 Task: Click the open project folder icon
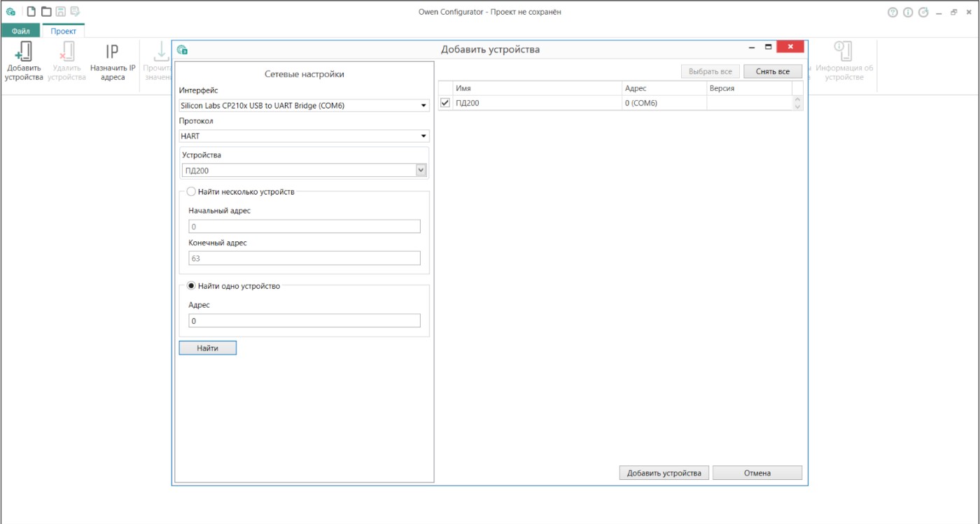46,12
